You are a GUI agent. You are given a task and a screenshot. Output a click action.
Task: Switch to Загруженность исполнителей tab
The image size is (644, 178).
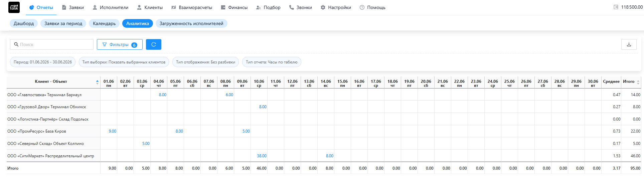[x=191, y=23]
